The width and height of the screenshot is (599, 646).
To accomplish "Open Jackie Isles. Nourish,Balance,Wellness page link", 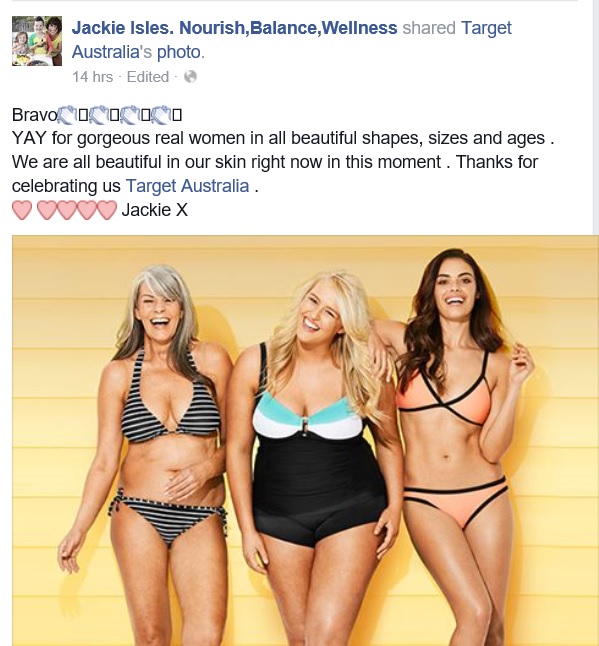I will point(234,28).
